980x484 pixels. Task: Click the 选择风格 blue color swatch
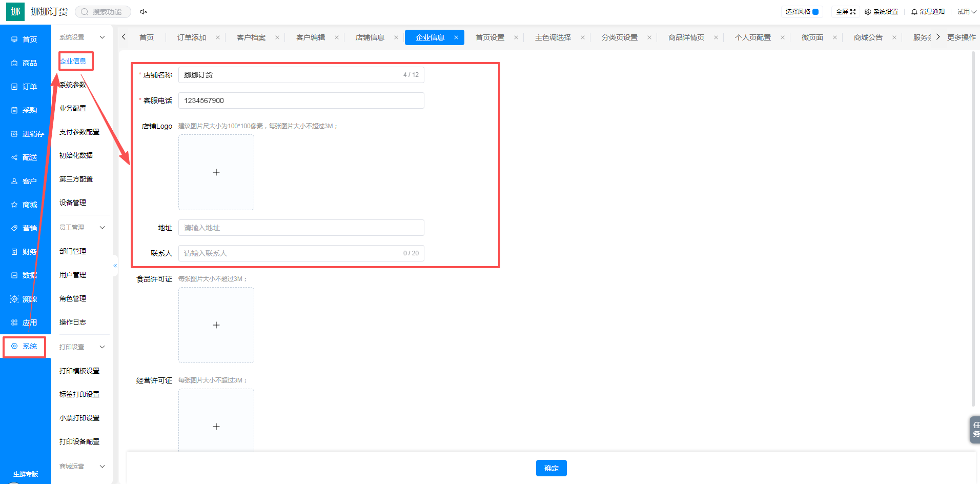815,12
